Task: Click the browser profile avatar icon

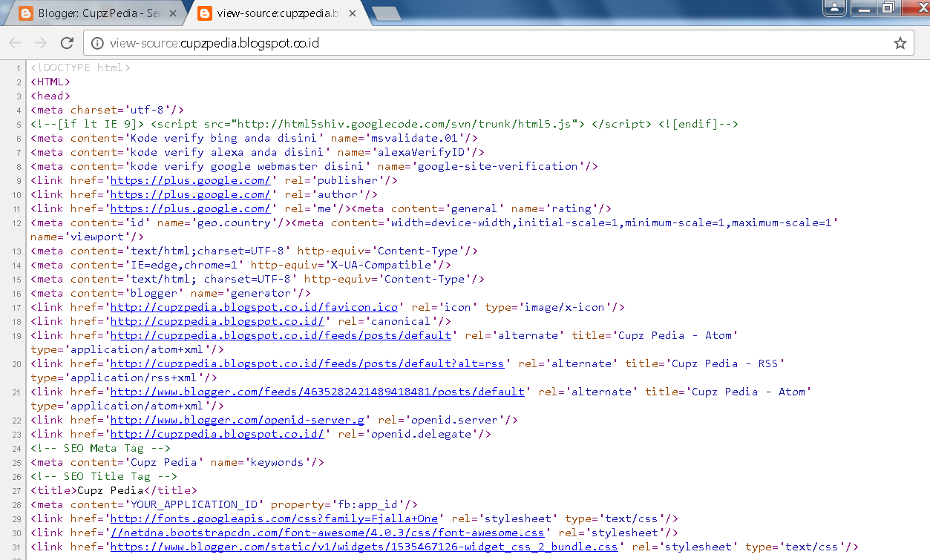Action: pyautogui.click(x=834, y=8)
